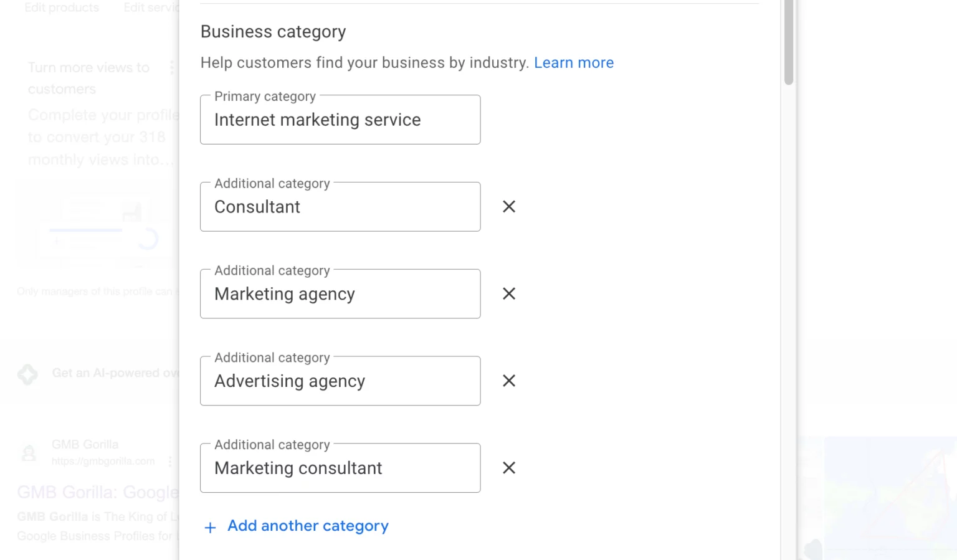Image resolution: width=957 pixels, height=560 pixels.
Task: Click the dialog vertical scrollbar
Action: [x=789, y=44]
